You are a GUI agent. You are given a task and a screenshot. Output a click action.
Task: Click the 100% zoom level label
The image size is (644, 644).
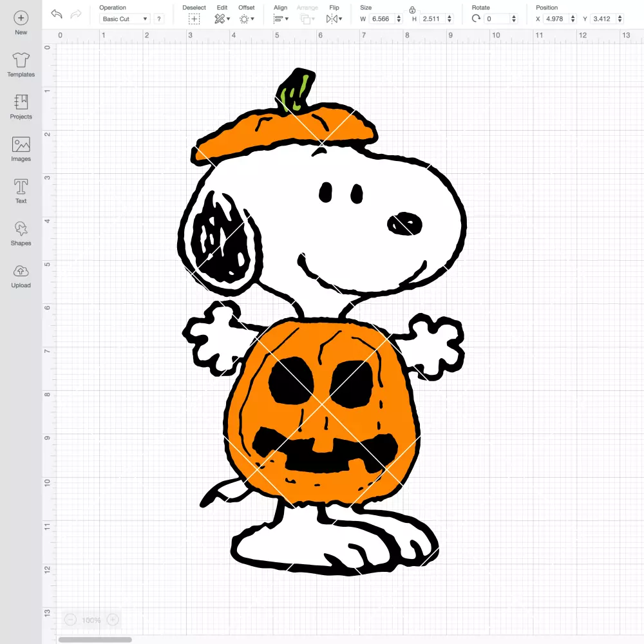(91, 620)
